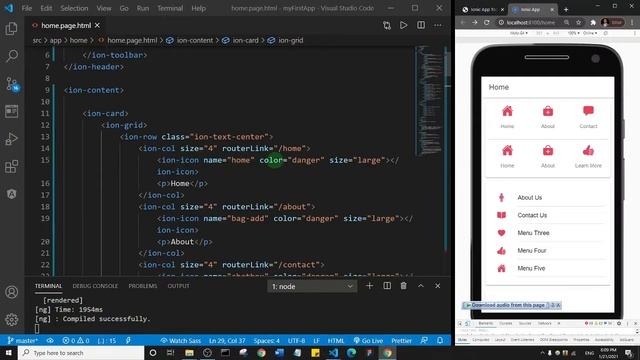
Task: Switch to the PROBLEMS tab
Action: (142, 286)
